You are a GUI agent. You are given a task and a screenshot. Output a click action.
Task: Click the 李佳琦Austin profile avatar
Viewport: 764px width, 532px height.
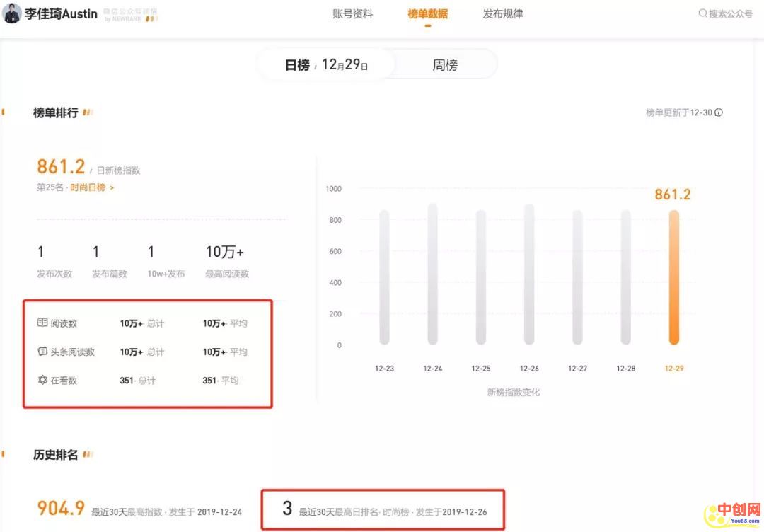(x=12, y=14)
